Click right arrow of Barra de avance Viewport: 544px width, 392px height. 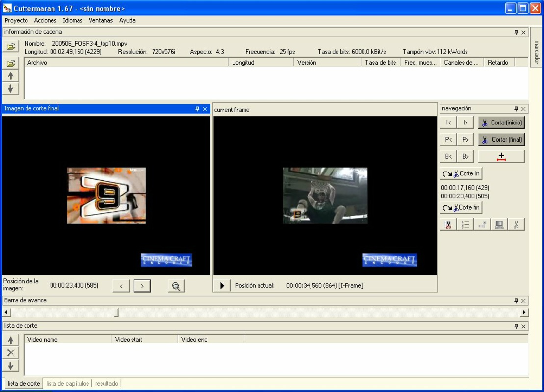pos(524,312)
